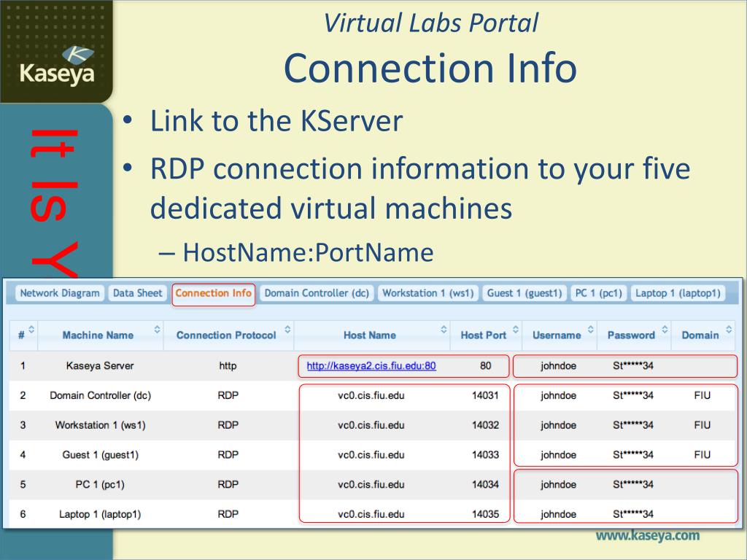Click the Connection Info slide title
747x560 pixels.
coord(430,68)
